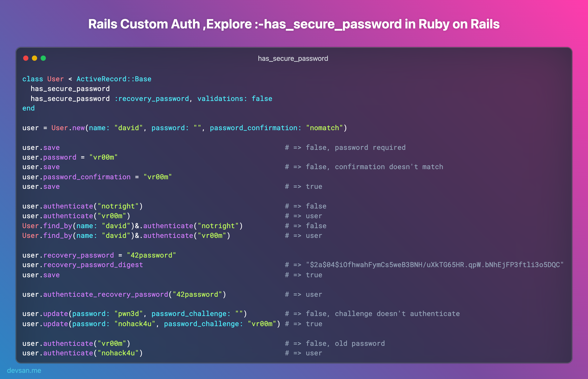Click the devsan.me link
The width and height of the screenshot is (588, 379).
(x=24, y=370)
